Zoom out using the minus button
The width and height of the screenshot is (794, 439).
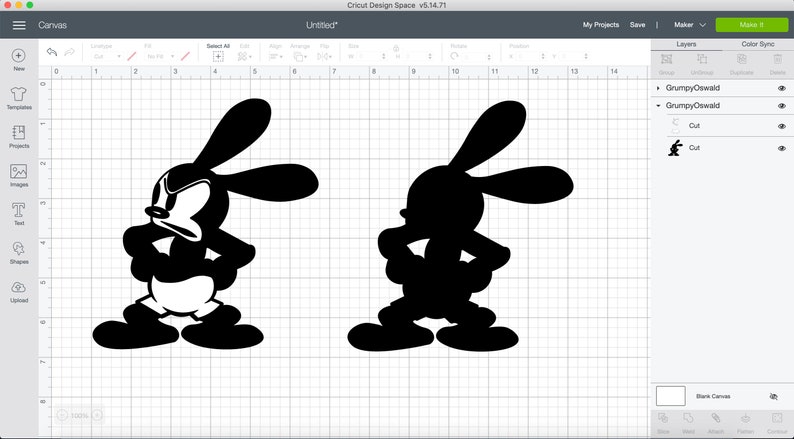point(62,415)
